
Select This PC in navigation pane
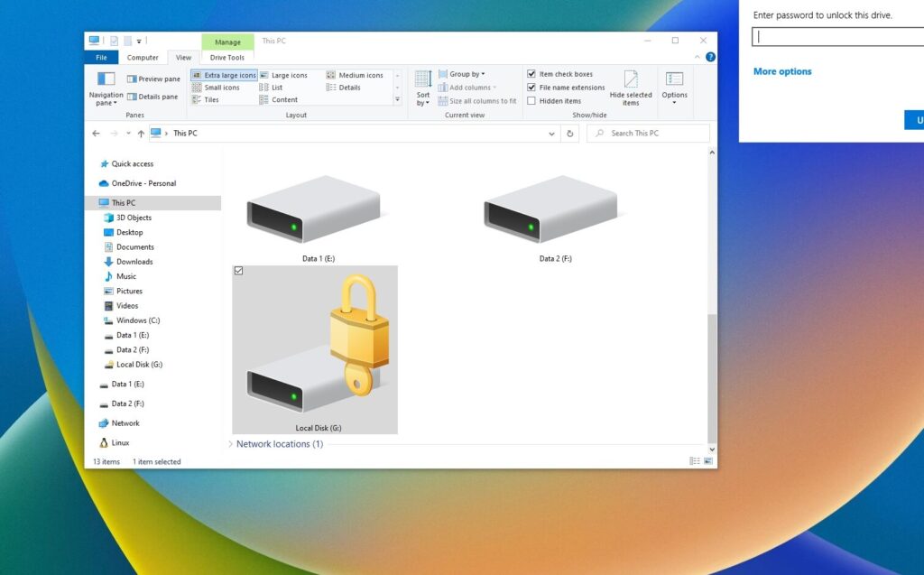pos(123,203)
